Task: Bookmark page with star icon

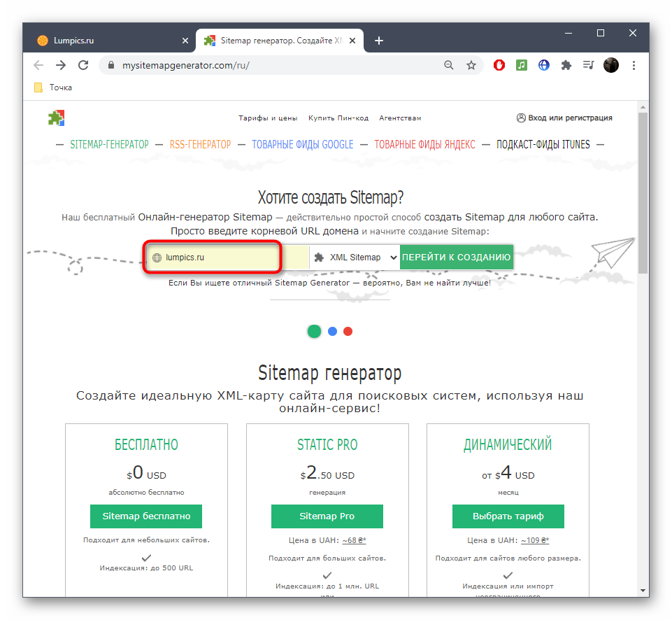Action: click(x=471, y=65)
